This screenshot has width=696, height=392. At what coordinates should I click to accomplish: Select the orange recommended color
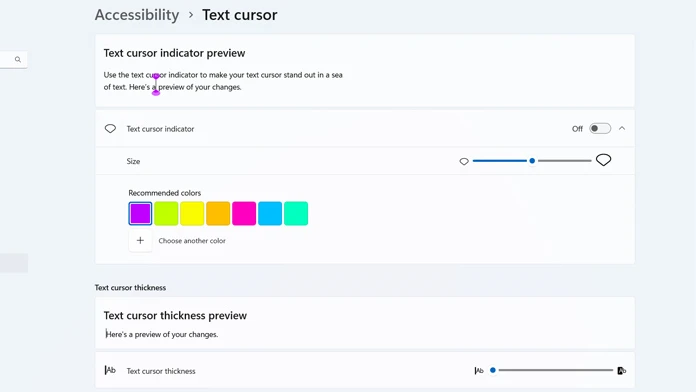tap(218, 214)
